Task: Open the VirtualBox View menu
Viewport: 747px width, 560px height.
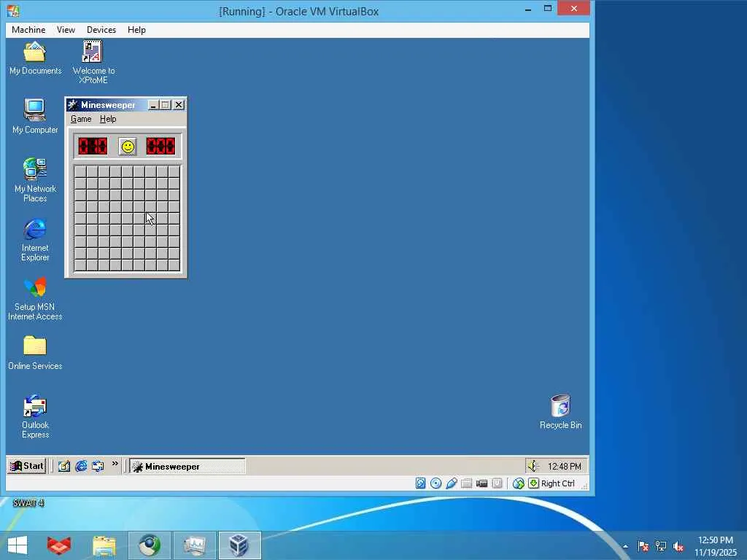Action: (x=66, y=29)
